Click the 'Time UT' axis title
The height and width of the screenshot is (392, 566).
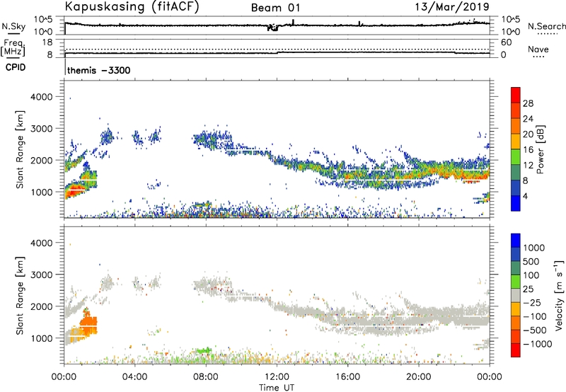tap(277, 388)
